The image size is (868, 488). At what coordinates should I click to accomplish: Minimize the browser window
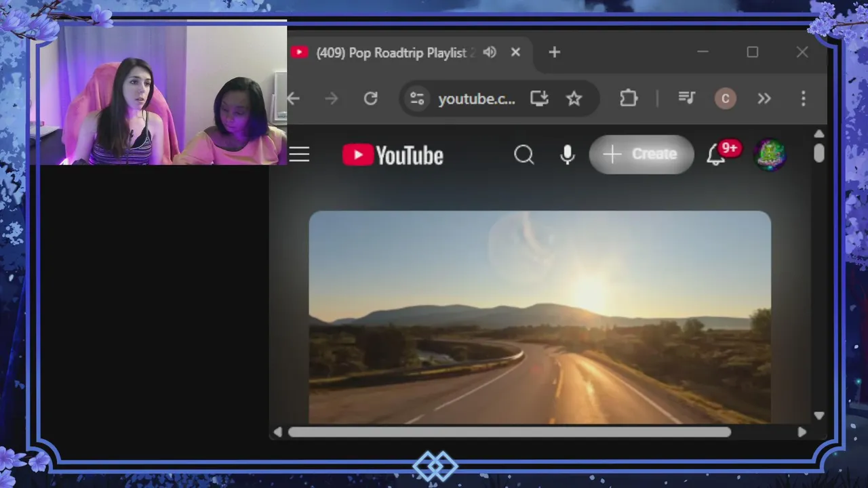(x=703, y=52)
